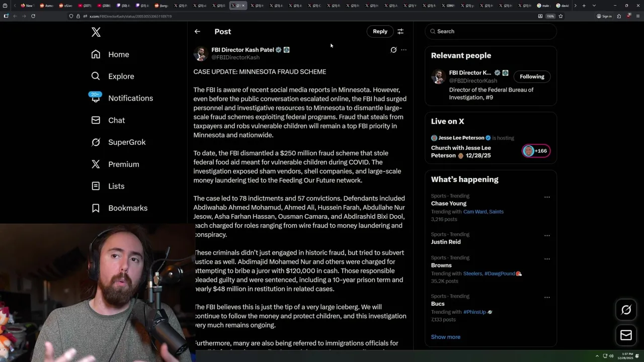Screen dimensions: 644x362
Task: Click the @FBIDirectorKash handle on the post
Action: 235,57
